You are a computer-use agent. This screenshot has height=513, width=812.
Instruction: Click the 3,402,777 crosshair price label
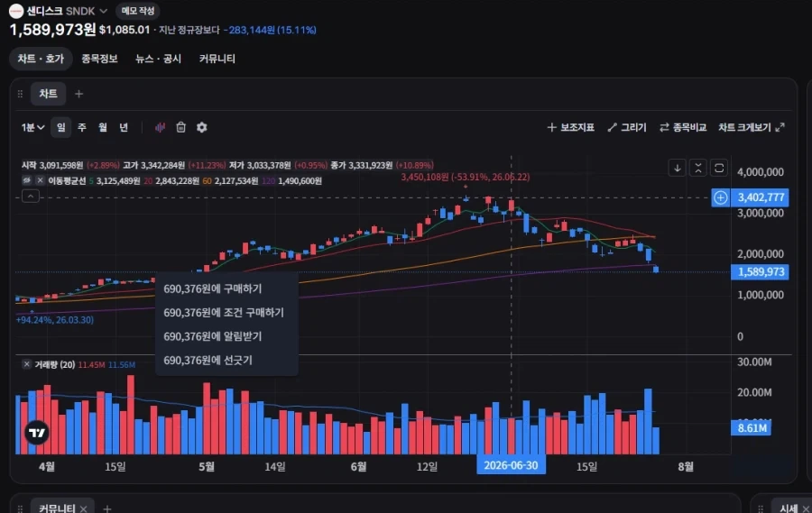pyautogui.click(x=760, y=197)
